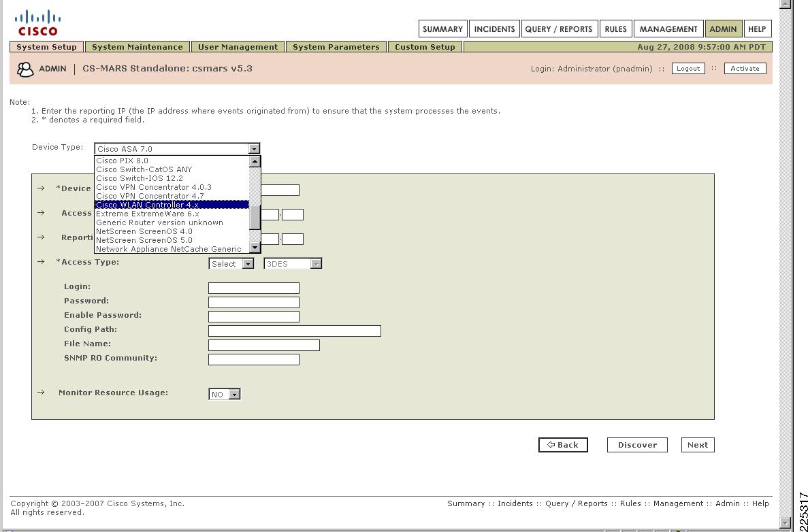Switch to System Parameters subtab

pos(336,47)
